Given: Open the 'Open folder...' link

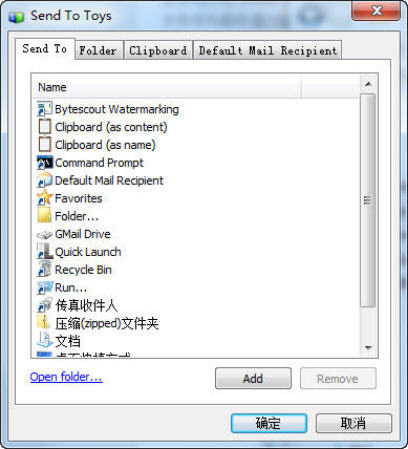Looking at the screenshot, I should [66, 377].
